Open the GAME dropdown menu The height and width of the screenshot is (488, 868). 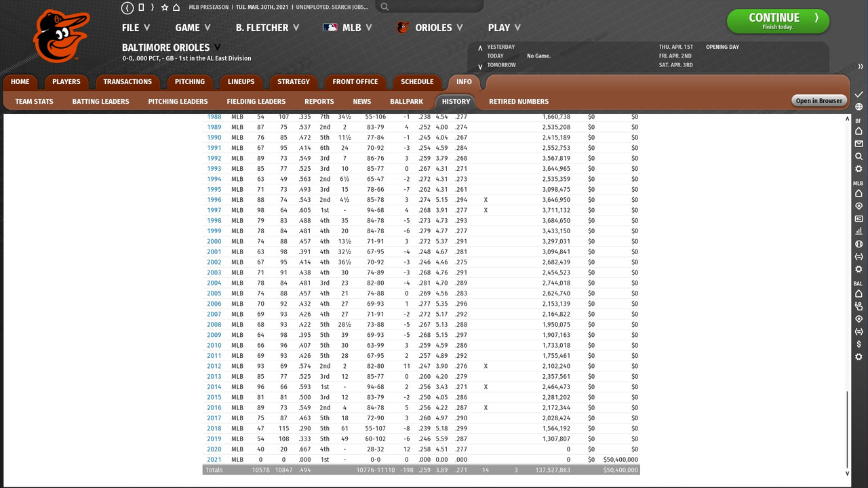193,28
